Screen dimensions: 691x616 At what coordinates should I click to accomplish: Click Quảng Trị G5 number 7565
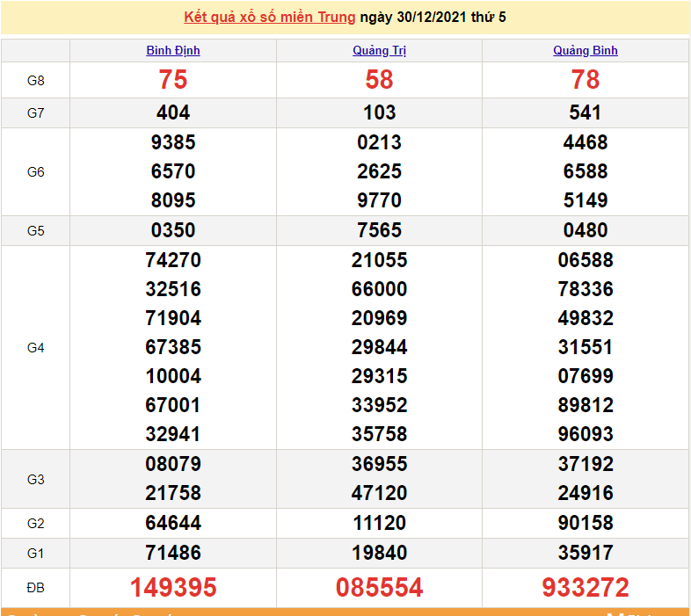(379, 230)
